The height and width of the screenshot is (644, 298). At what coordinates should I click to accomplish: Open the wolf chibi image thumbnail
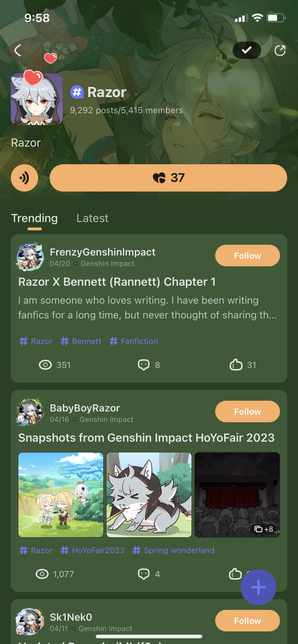149,495
